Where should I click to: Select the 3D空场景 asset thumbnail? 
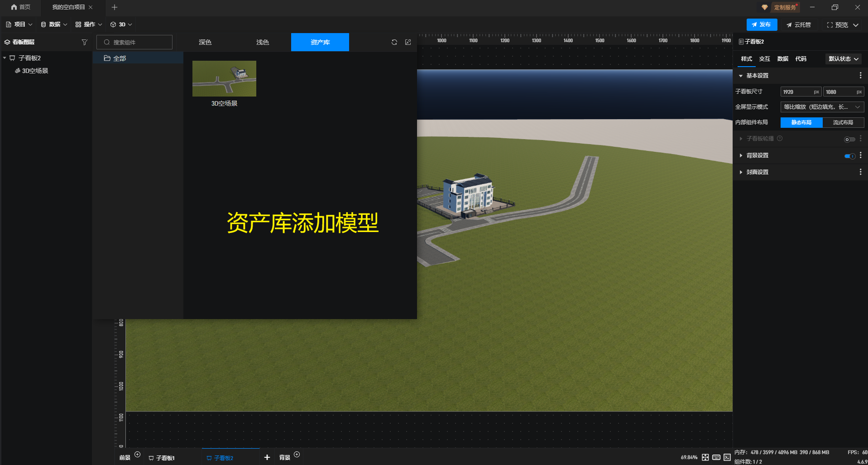tap(224, 79)
